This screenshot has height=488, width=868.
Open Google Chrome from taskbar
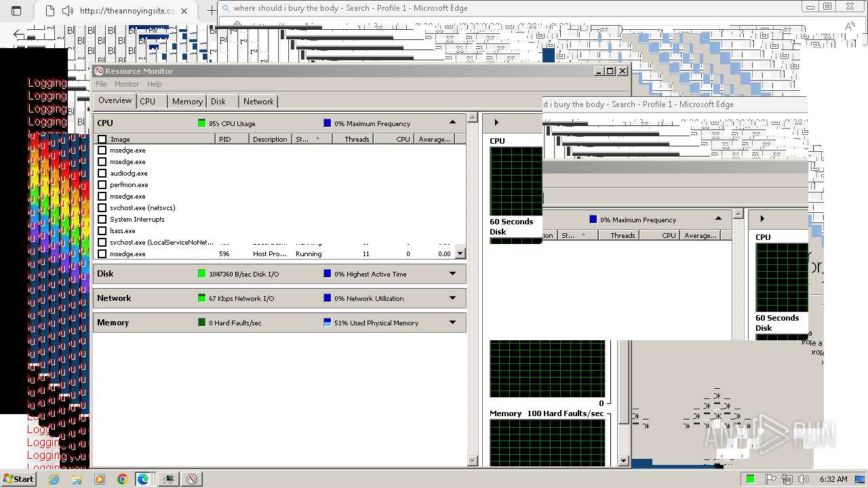tap(123, 479)
